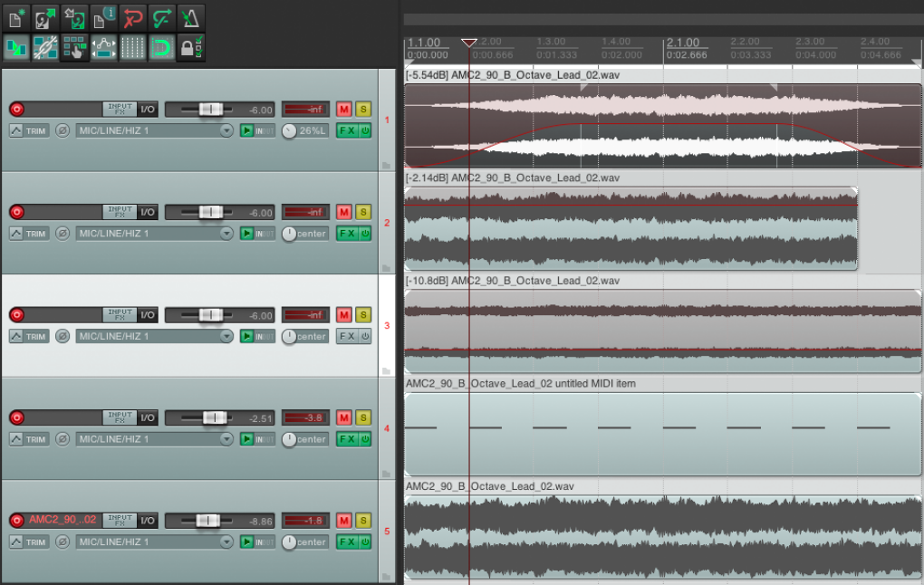
Task: Open Input FX on track 5
Action: click(120, 520)
